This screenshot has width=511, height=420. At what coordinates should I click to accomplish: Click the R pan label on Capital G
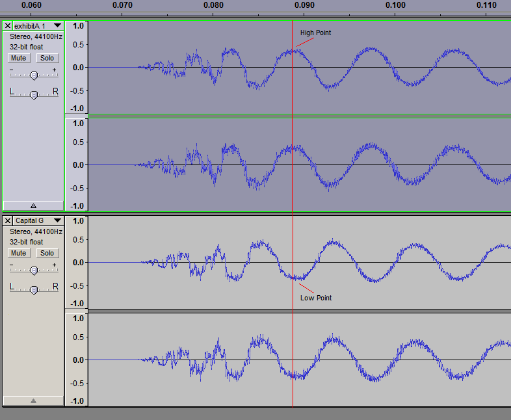55,287
